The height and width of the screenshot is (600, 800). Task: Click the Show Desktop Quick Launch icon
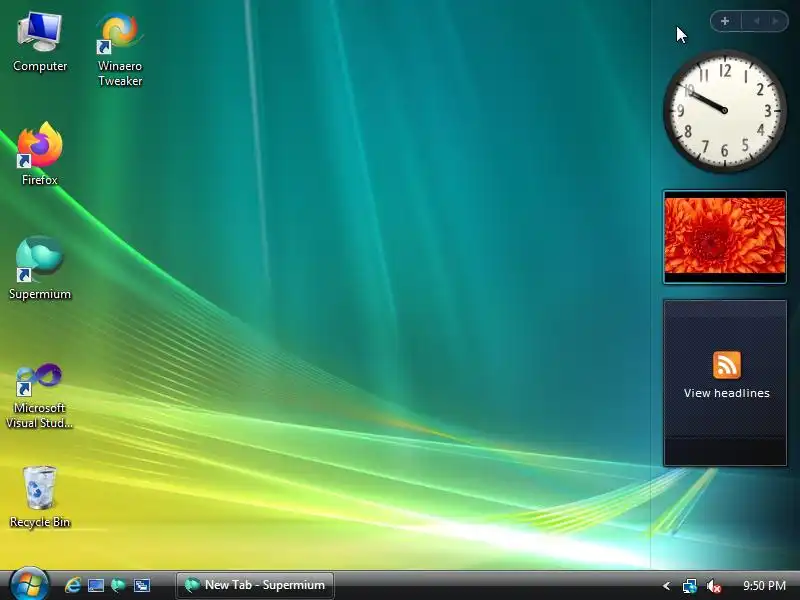coord(96,585)
